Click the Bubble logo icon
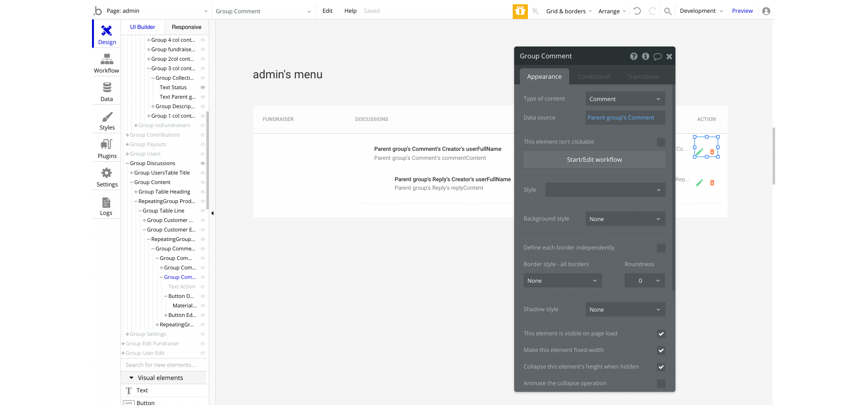This screenshot has width=868, height=407. [x=98, y=10]
